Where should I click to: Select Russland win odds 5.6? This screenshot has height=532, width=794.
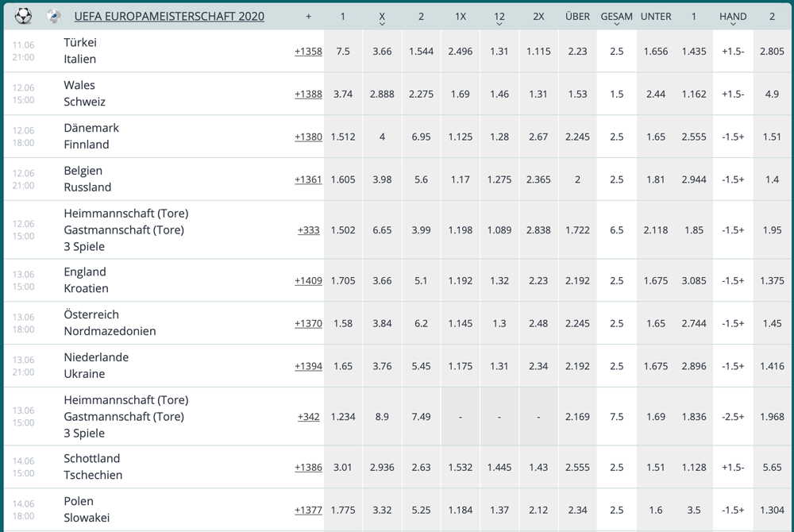pyautogui.click(x=421, y=179)
